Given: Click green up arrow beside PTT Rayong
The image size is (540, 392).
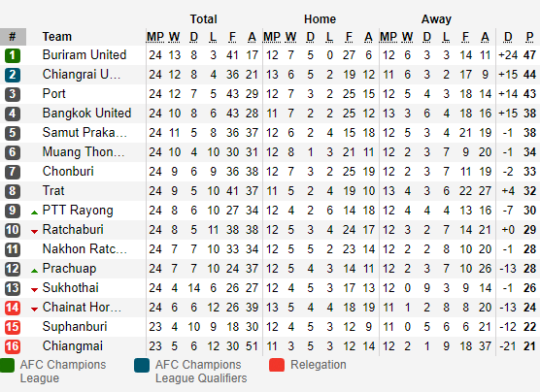Looking at the screenshot, I should [x=34, y=212].
